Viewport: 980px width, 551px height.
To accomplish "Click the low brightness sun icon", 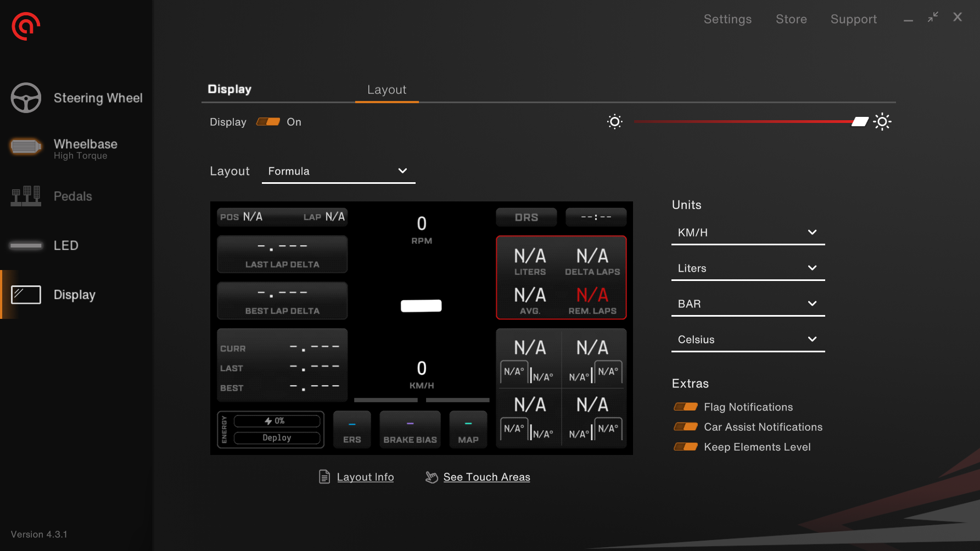I will 614,122.
